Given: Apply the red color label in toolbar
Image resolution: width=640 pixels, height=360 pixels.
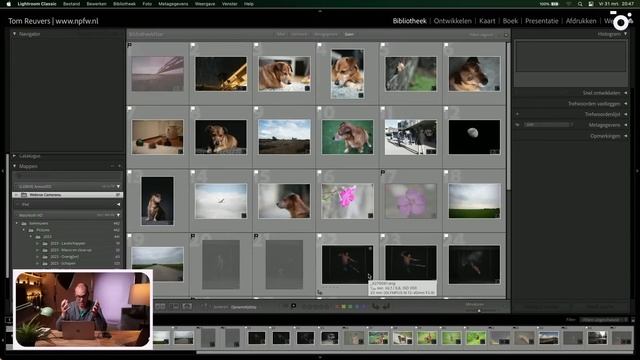Looking at the screenshot, I should pyautogui.click(x=338, y=307).
